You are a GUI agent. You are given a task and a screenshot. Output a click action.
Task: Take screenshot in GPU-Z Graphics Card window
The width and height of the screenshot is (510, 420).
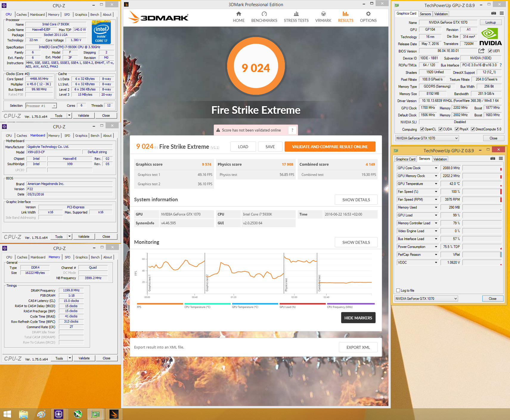pyautogui.click(x=494, y=13)
